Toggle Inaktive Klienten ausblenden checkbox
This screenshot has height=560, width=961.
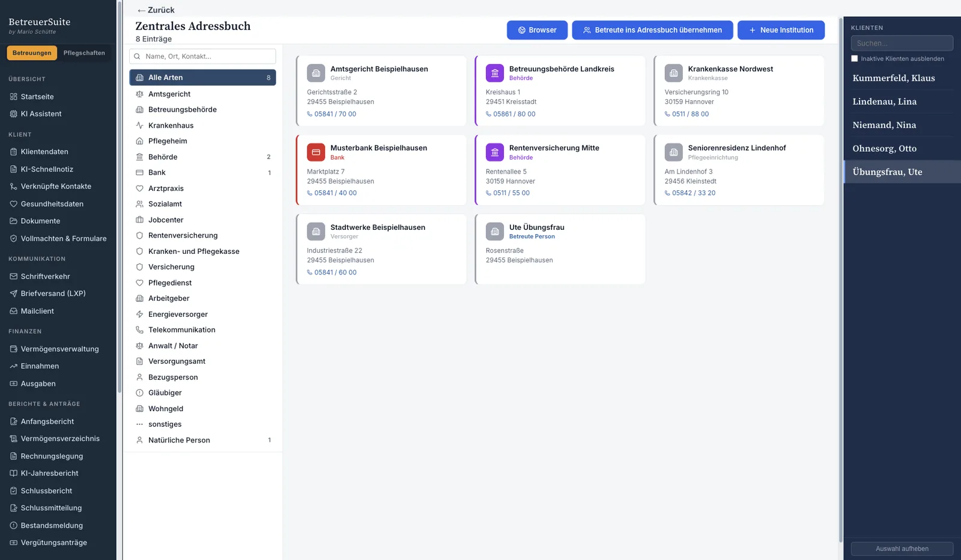(x=855, y=59)
